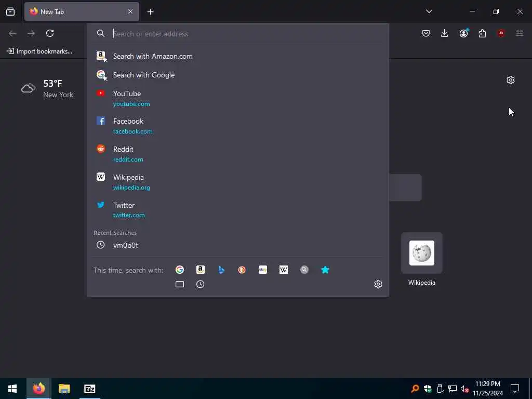This screenshot has height=399, width=532.
Task: Close the New Tab tab
Action: (130, 11)
